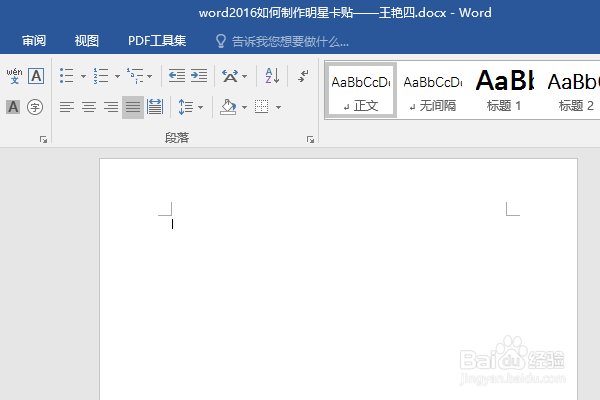Center align text
The image size is (600, 400).
tap(89, 107)
